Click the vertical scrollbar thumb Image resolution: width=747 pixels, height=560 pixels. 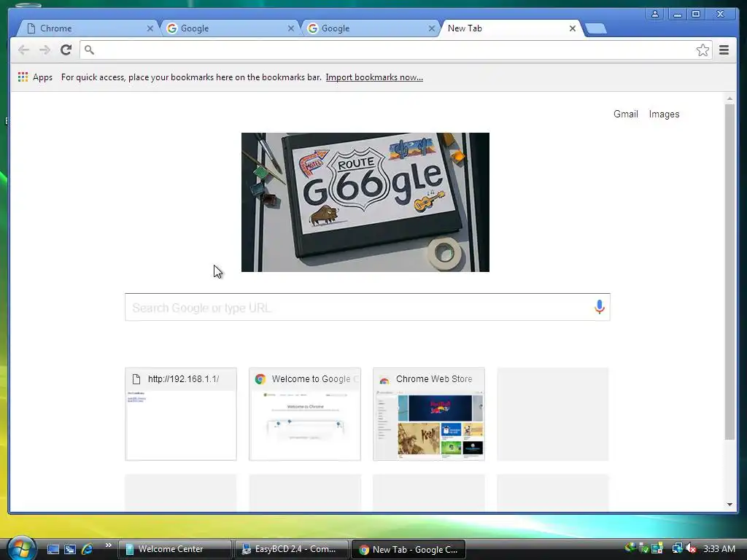(x=729, y=271)
